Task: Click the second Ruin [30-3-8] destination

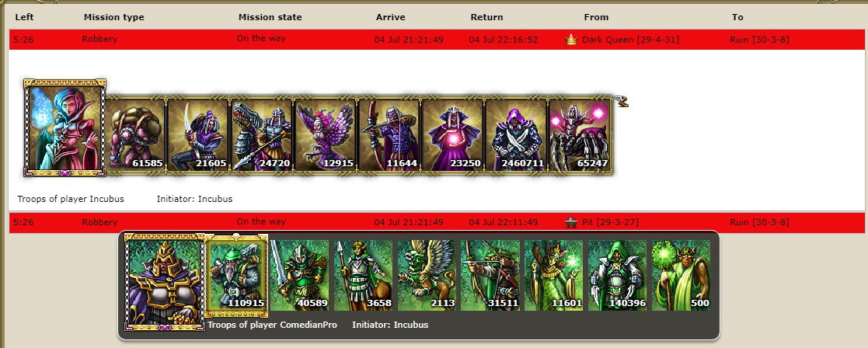Action: (759, 222)
